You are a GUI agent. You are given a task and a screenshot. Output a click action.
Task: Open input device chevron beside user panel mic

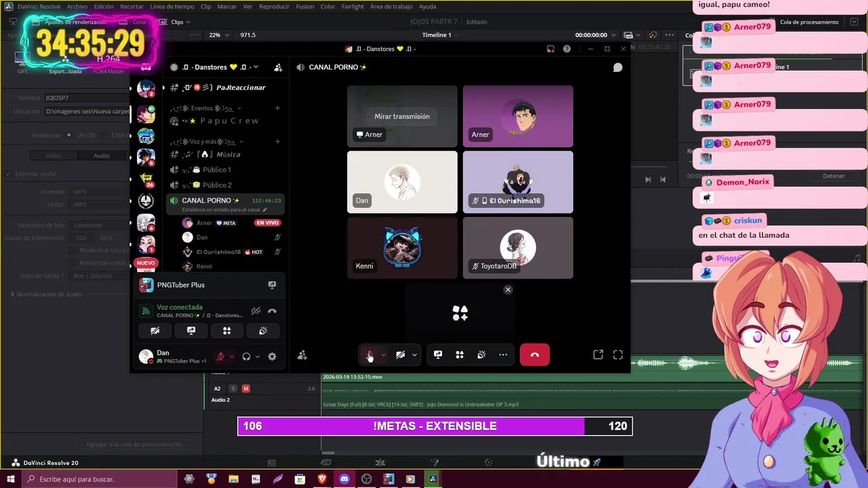232,357
